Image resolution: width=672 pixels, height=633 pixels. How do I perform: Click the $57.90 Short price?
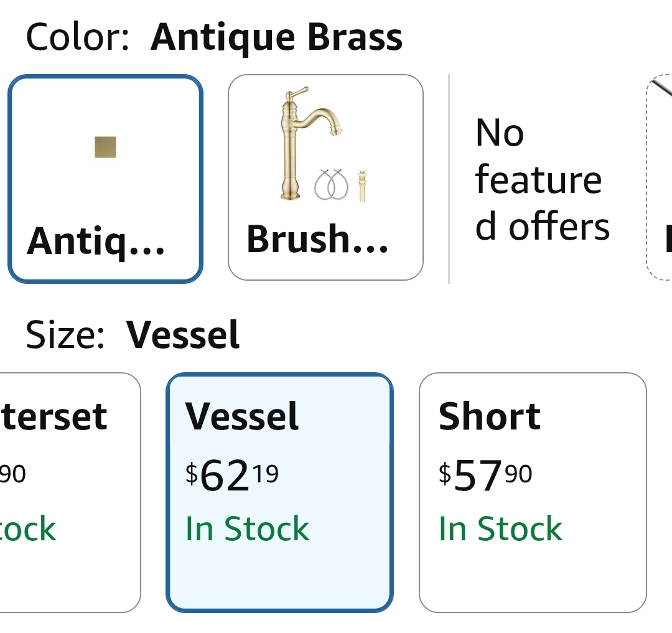pyautogui.click(x=485, y=475)
